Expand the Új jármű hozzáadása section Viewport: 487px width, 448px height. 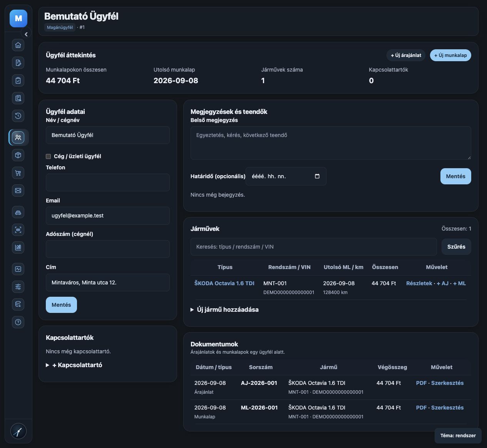[x=224, y=309]
